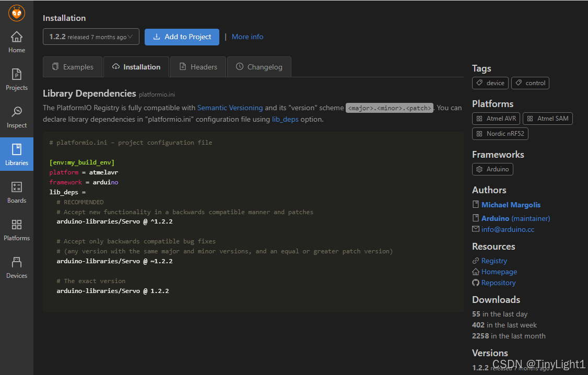Click the 'platform = atmelavr' code line
The image size is (588, 375).
tap(84, 172)
